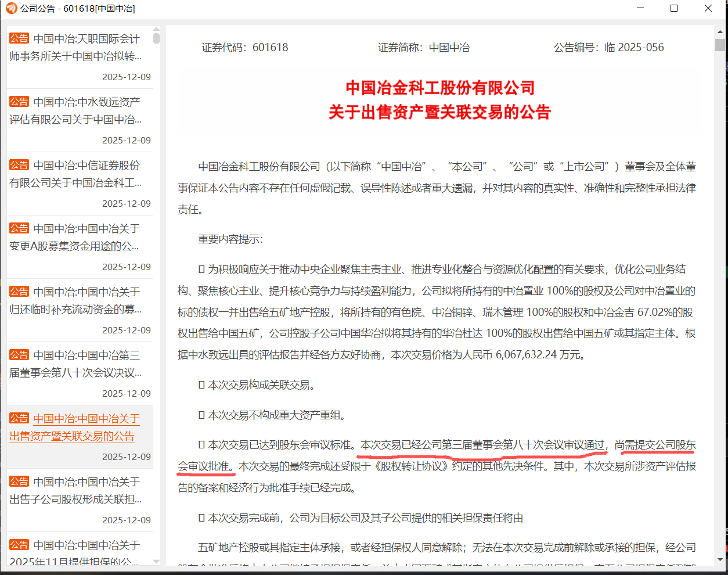Click the date 2025-12-09 under 出售资产暨关联交易 item

[x=127, y=457]
